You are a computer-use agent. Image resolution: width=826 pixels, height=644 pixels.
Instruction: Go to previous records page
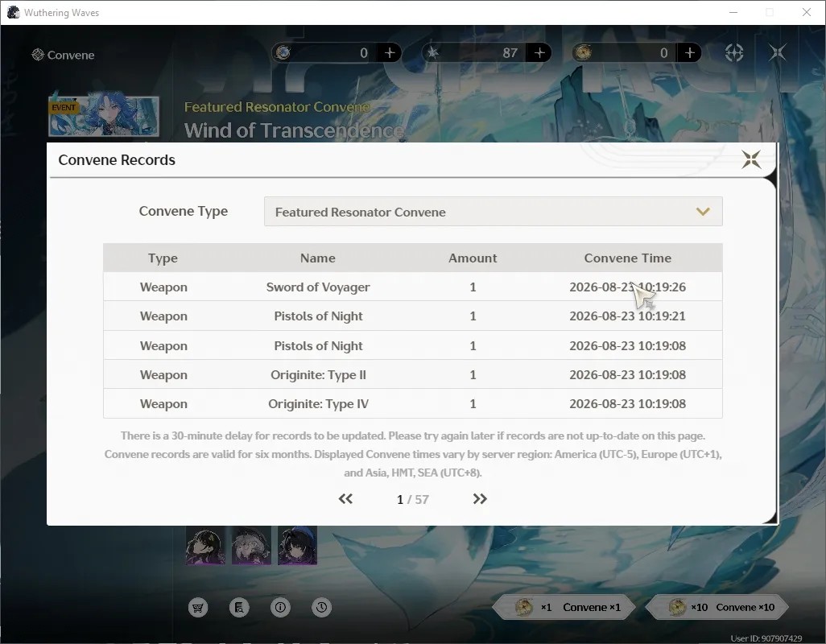click(345, 498)
